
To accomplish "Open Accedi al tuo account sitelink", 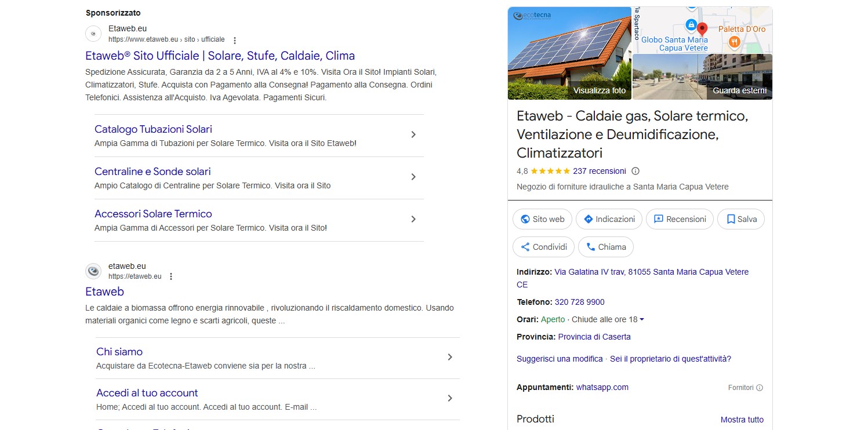I will click(x=147, y=393).
